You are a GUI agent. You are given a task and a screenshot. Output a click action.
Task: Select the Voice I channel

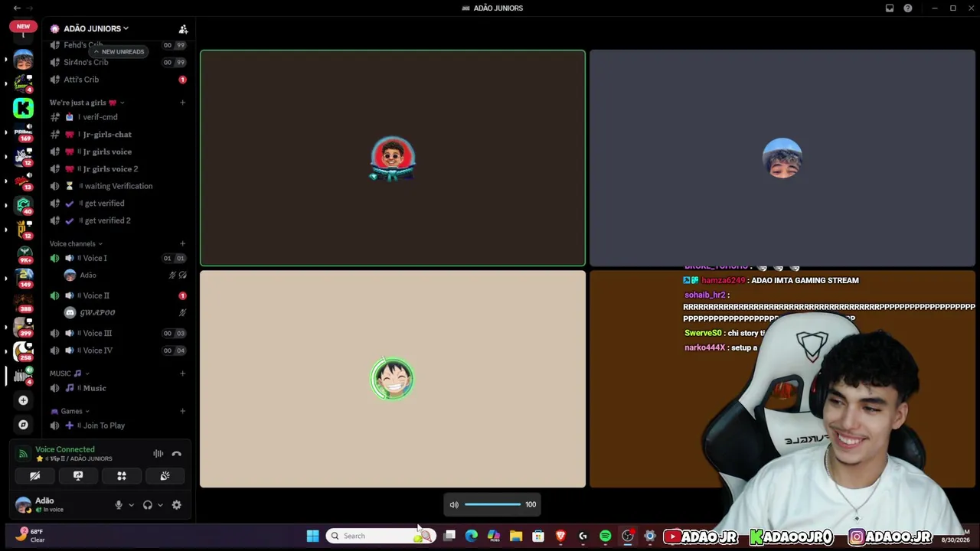click(118, 258)
